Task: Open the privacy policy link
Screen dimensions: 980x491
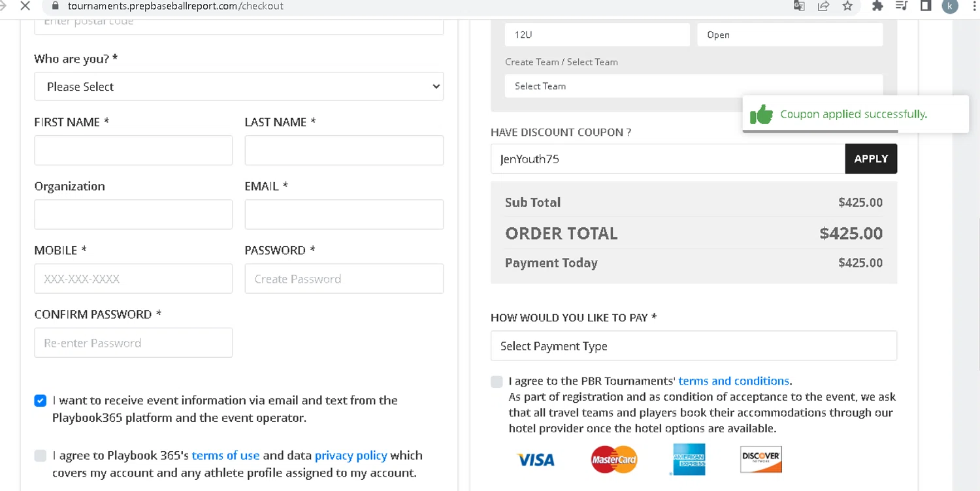Action: (x=351, y=455)
